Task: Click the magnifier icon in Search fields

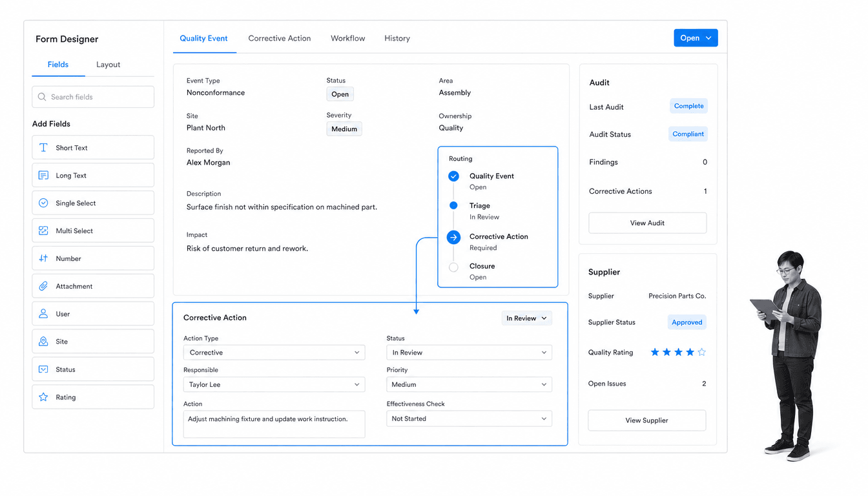Action: coord(42,97)
